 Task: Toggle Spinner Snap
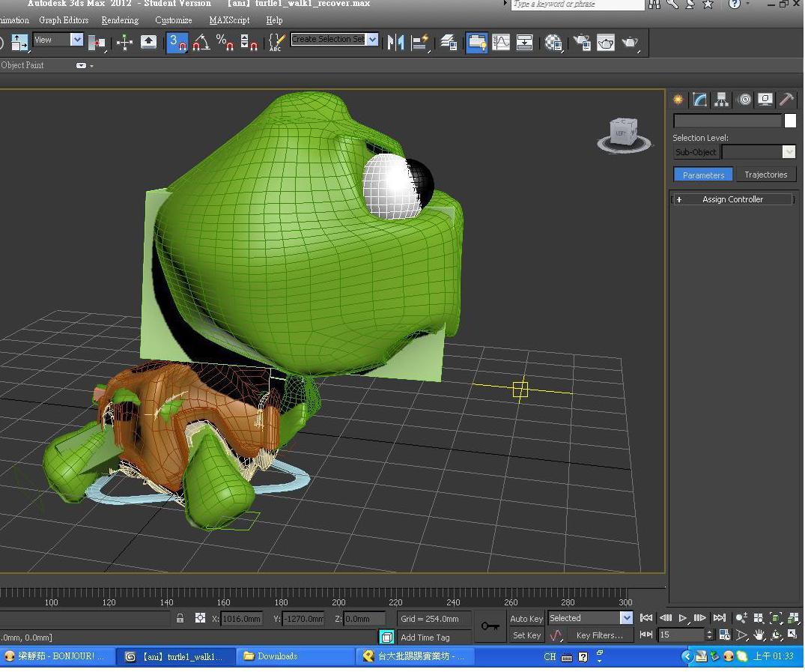[249, 42]
